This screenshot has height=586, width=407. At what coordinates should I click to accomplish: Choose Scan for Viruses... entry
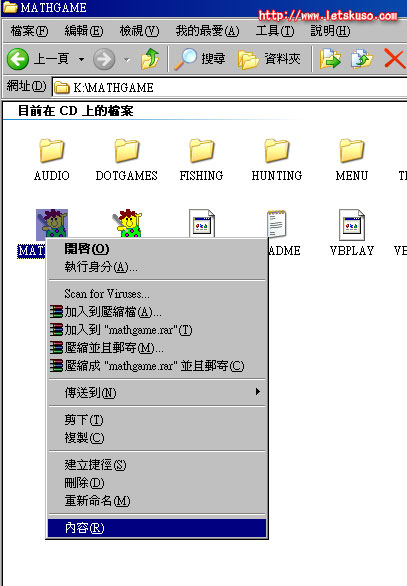click(157, 294)
